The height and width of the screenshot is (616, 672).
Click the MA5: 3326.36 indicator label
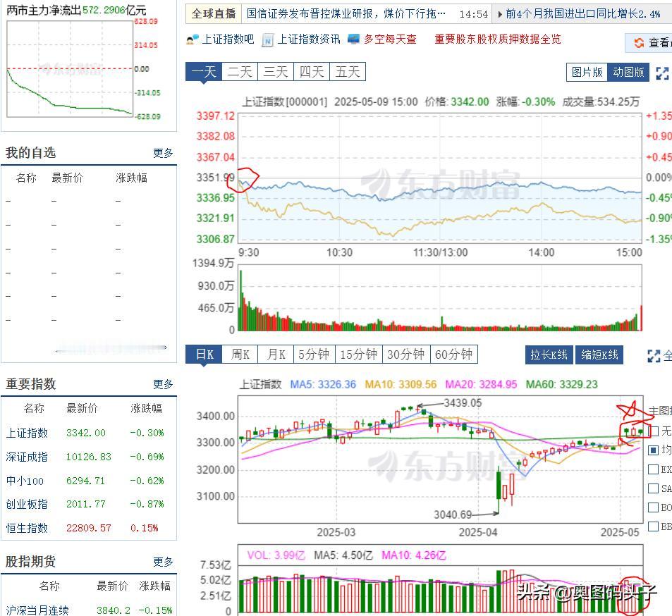(x=323, y=385)
